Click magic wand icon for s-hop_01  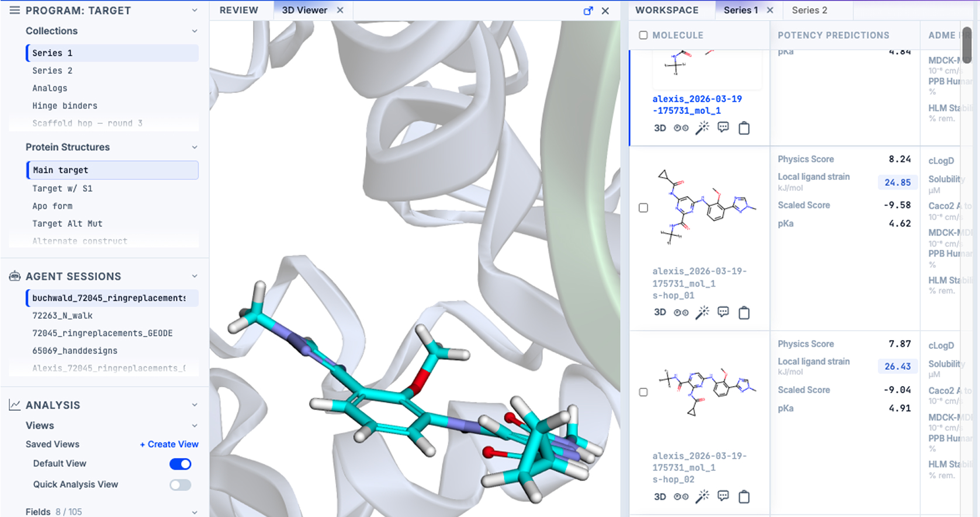coord(702,312)
